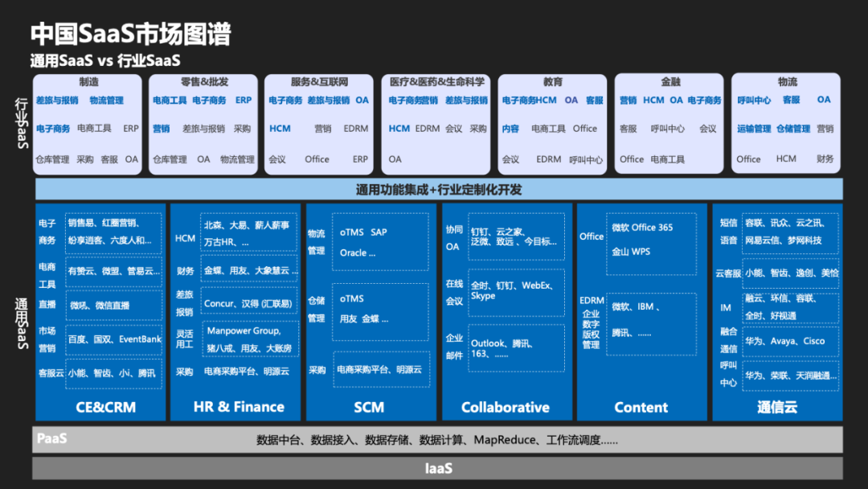Select the 融合通信 row label
Image resolution: width=868 pixels, height=489 pixels.
pos(728,340)
